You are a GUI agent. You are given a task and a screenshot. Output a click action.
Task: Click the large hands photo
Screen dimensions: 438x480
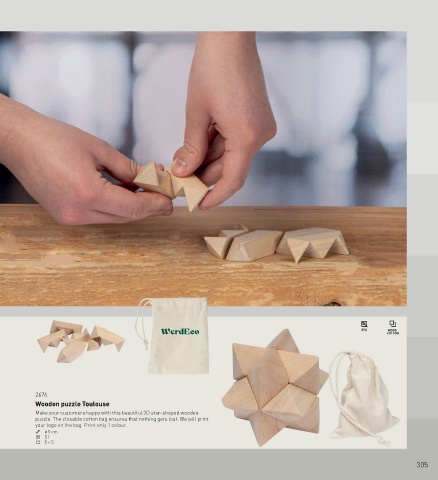tap(203, 169)
